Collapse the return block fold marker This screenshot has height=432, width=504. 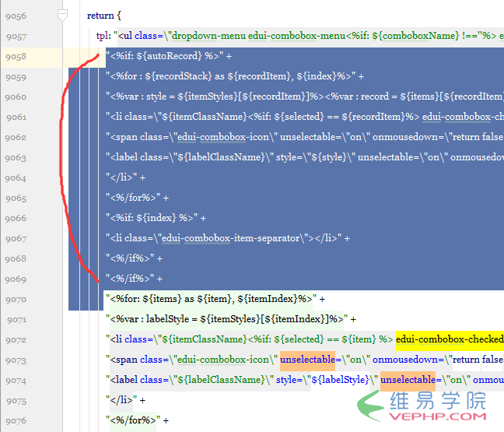[x=62, y=15]
